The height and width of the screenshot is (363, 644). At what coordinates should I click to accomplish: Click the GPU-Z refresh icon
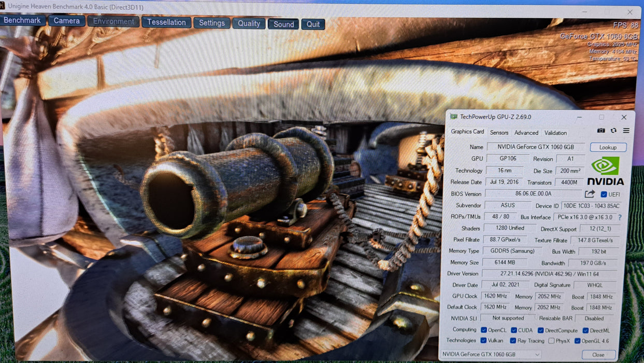613,131
